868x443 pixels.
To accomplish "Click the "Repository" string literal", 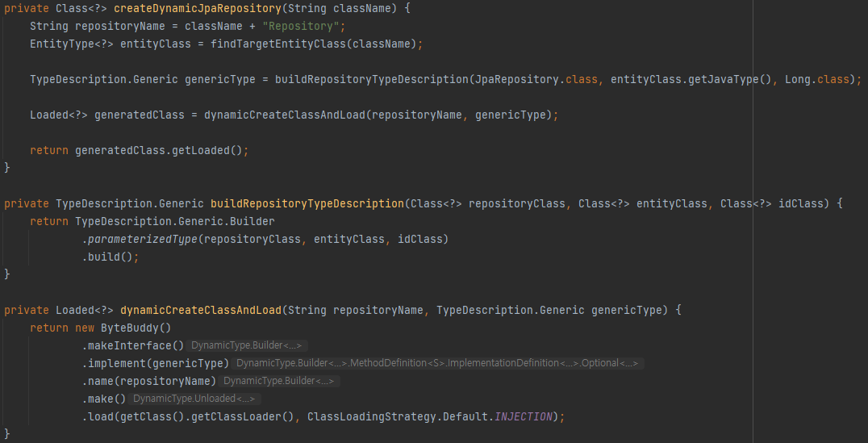I will [x=301, y=26].
